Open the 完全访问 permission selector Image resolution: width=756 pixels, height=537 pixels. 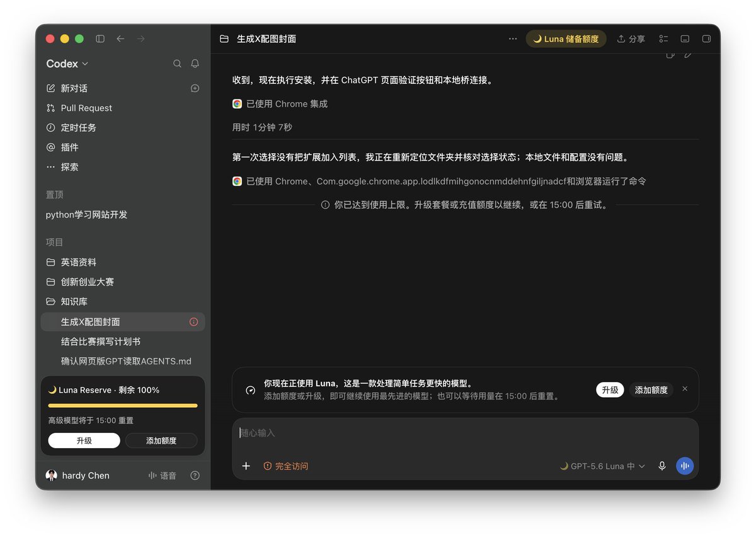[x=286, y=466]
